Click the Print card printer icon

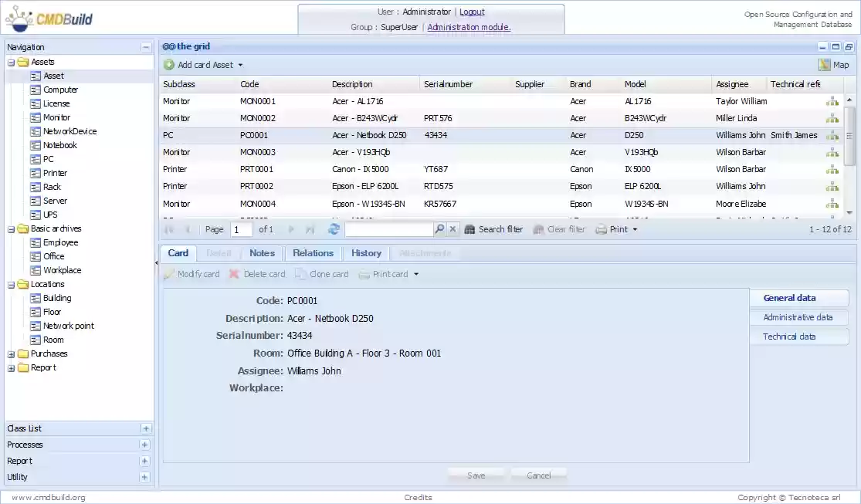click(363, 273)
